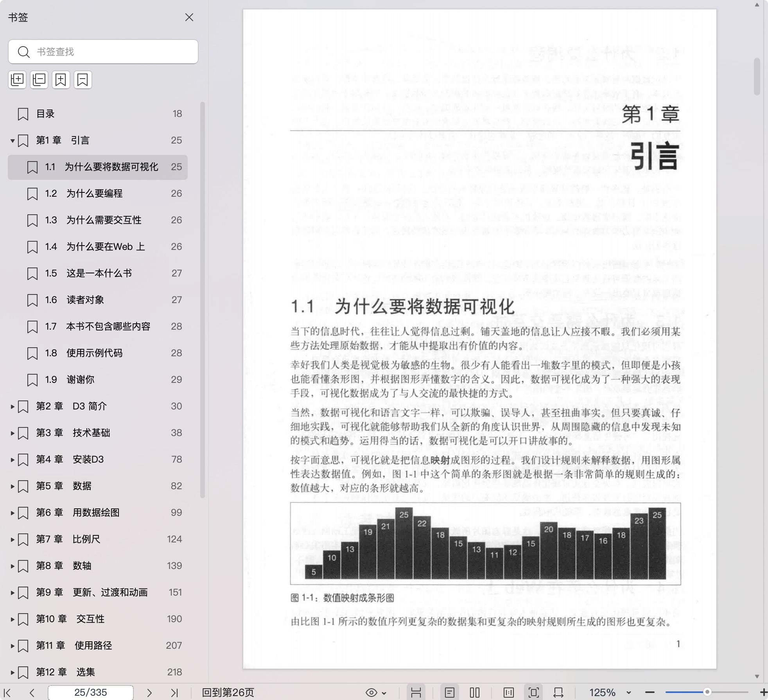The image size is (768, 700).
Task: Expand 第2章 D3 简介
Action: [13, 407]
